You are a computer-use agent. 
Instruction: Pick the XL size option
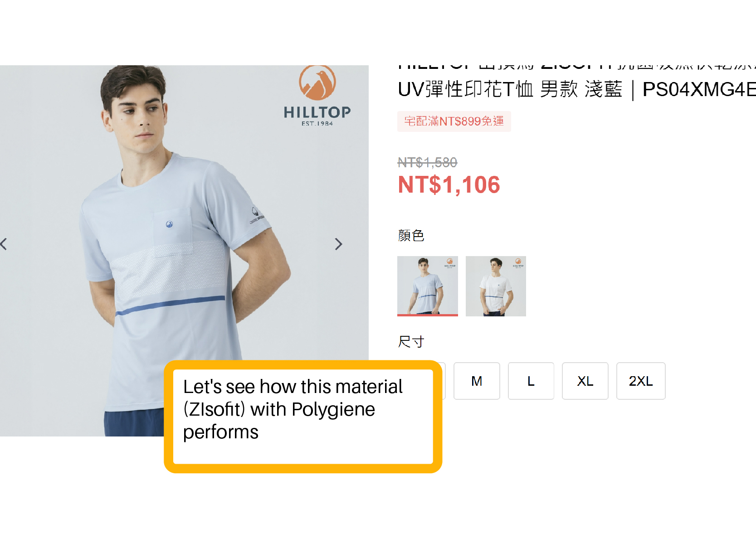[585, 381]
